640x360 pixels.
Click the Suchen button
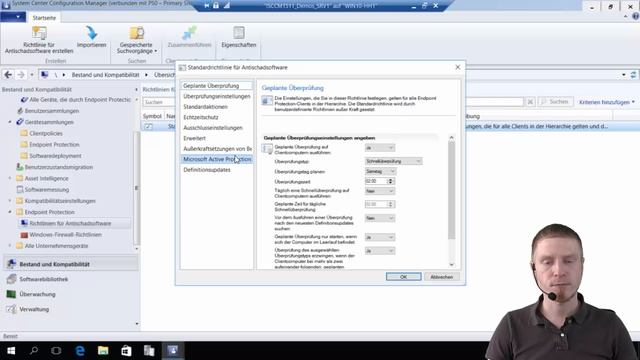[556, 102]
